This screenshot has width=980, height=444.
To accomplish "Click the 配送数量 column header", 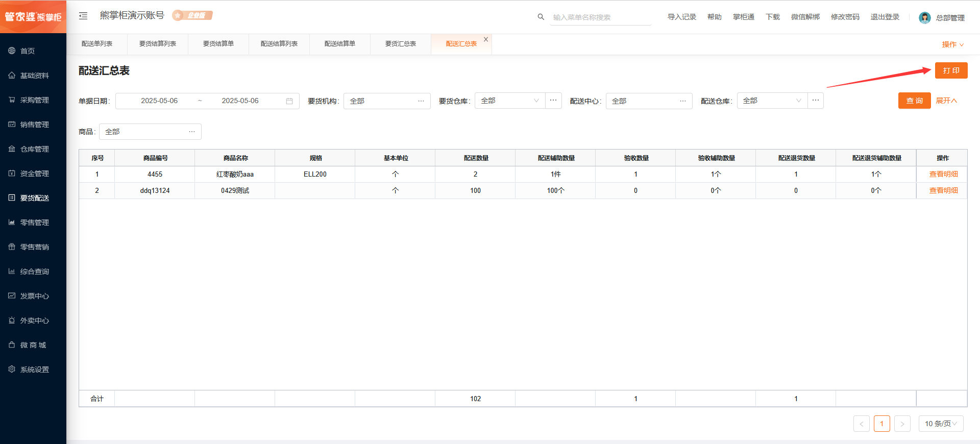I will coord(476,158).
